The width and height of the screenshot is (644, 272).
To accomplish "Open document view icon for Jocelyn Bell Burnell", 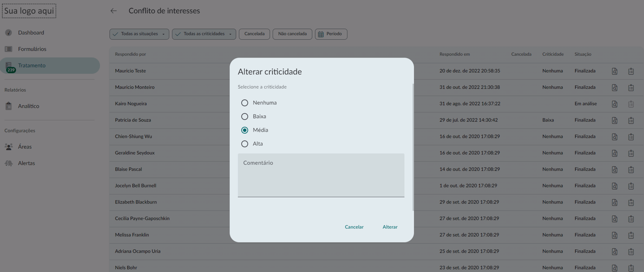I will coord(615,186).
